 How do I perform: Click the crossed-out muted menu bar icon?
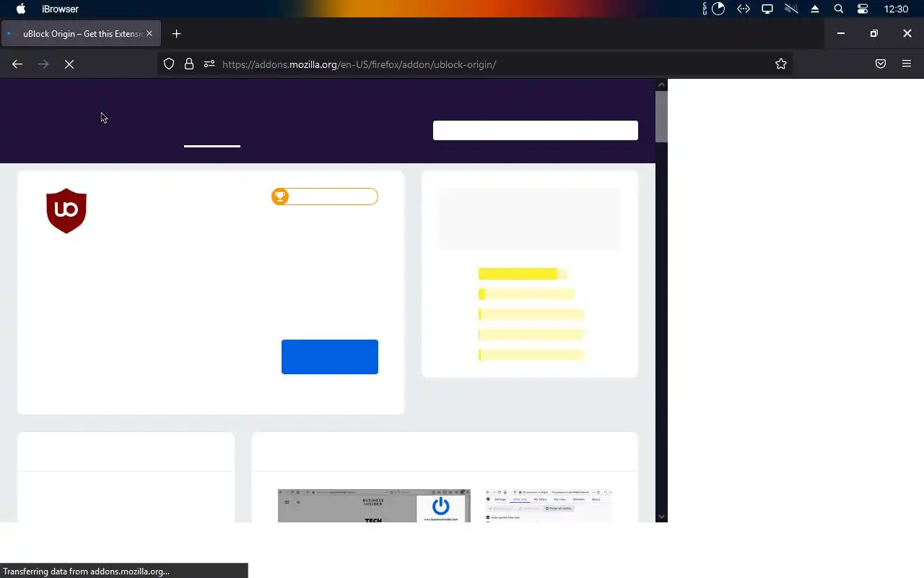click(x=791, y=9)
